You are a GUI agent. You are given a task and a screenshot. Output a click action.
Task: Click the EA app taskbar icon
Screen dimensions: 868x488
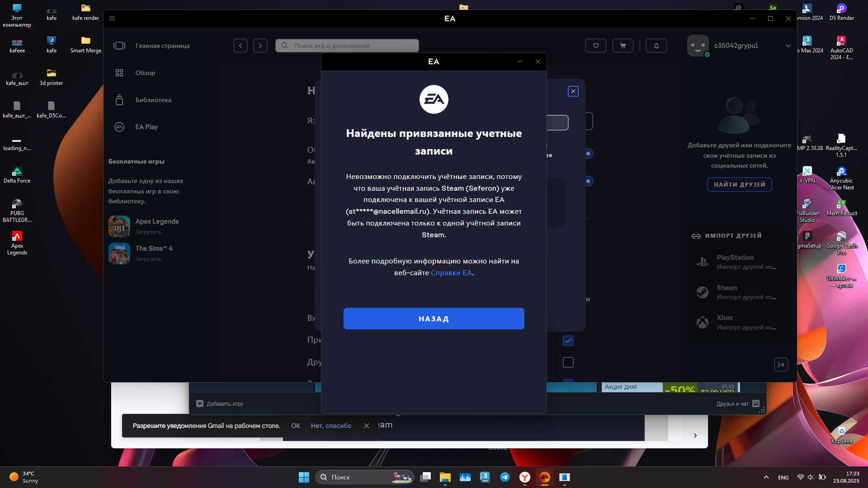[545, 477]
